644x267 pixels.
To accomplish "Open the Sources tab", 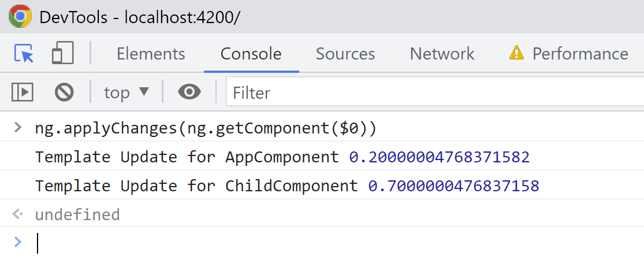I will click(x=345, y=54).
